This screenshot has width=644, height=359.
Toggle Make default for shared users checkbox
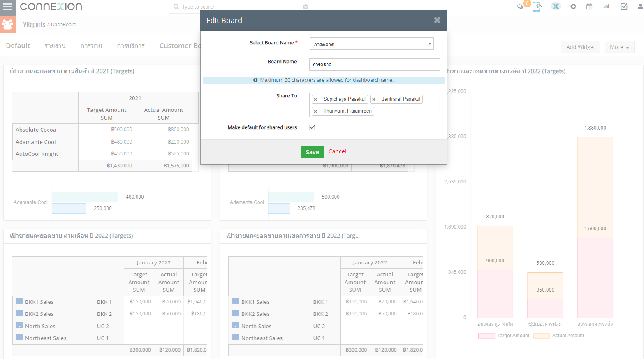point(312,127)
